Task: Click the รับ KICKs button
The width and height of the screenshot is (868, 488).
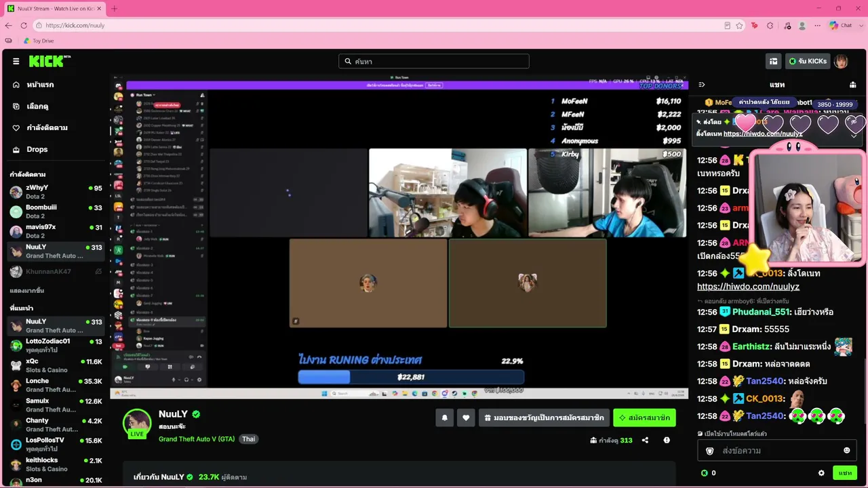Action: click(807, 62)
